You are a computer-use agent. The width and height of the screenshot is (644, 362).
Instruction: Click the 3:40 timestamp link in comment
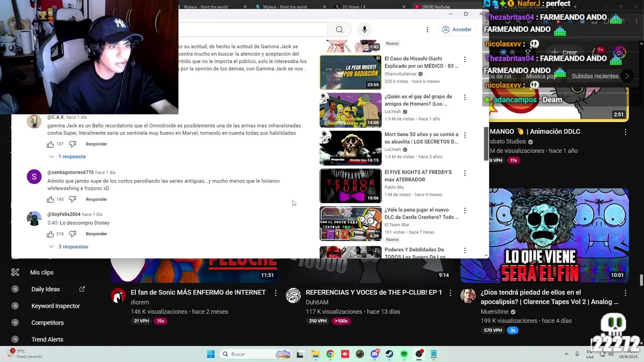(x=52, y=223)
